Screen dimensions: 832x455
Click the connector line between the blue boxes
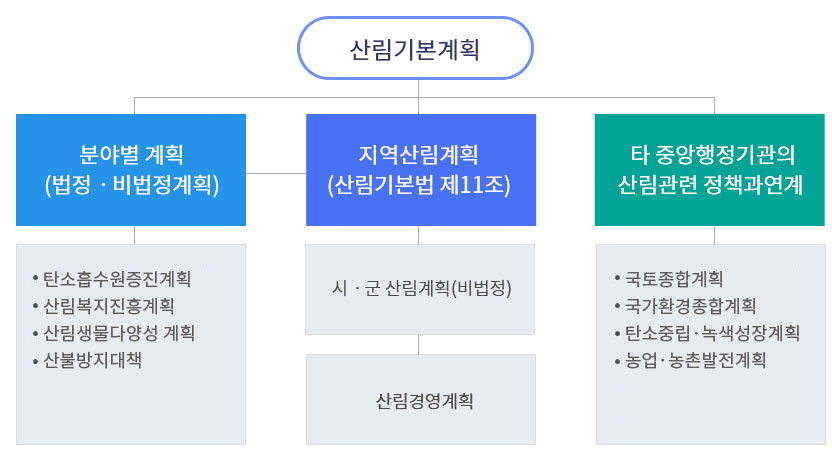[276, 172]
